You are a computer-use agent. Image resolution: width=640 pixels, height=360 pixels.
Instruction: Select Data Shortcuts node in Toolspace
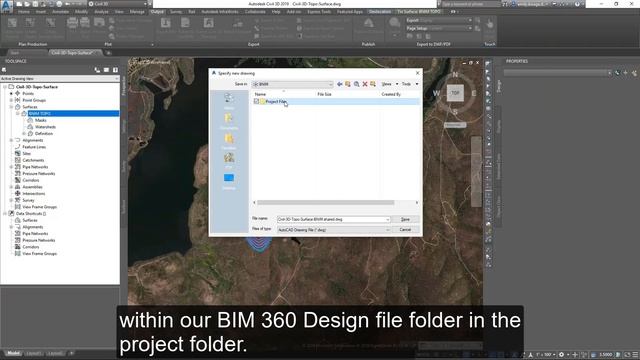pyautogui.click(x=31, y=213)
